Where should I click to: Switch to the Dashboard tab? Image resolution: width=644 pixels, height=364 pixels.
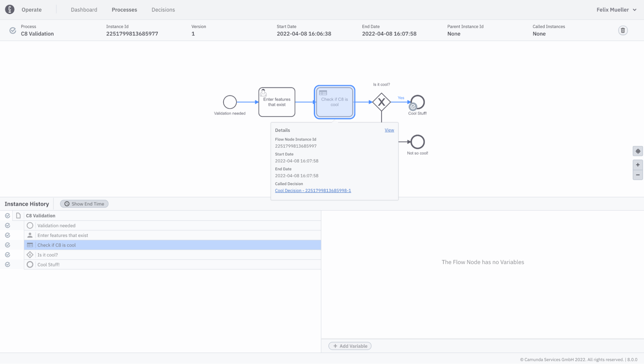[x=84, y=10]
